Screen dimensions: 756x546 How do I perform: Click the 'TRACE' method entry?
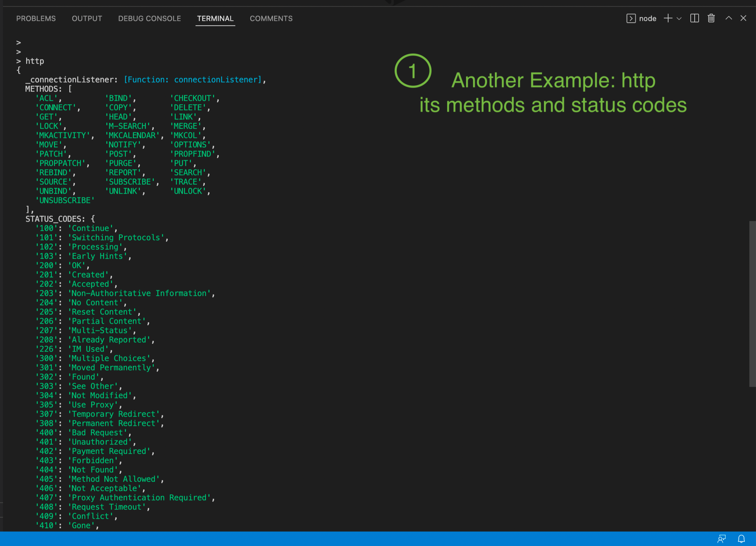coord(188,182)
